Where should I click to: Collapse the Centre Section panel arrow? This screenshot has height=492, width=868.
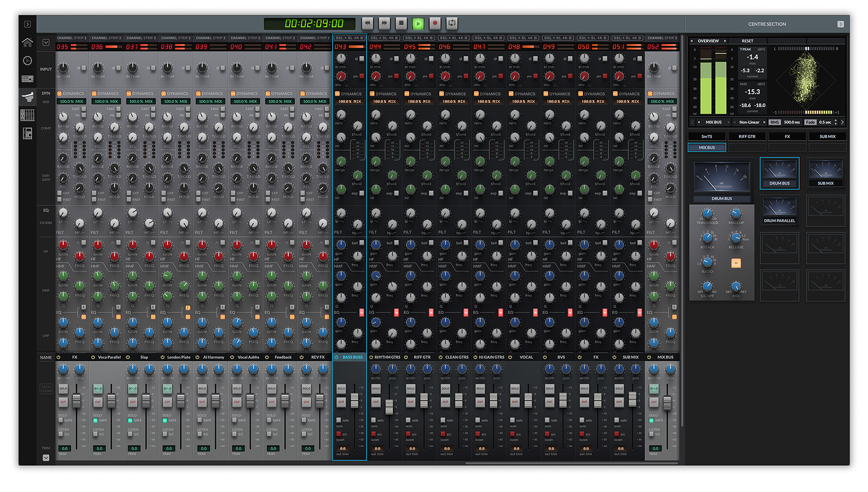click(841, 24)
